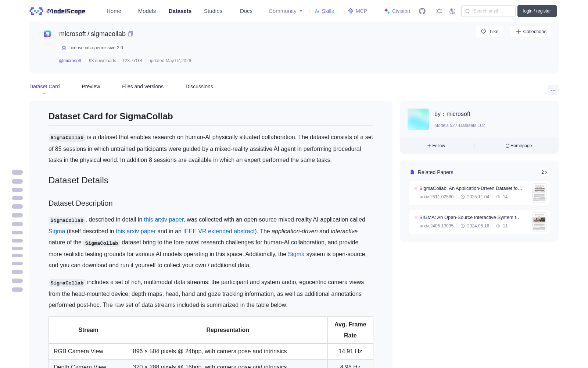
Task: Click the "arxiv:2405.13035" identifier
Action: pyautogui.click(x=437, y=226)
